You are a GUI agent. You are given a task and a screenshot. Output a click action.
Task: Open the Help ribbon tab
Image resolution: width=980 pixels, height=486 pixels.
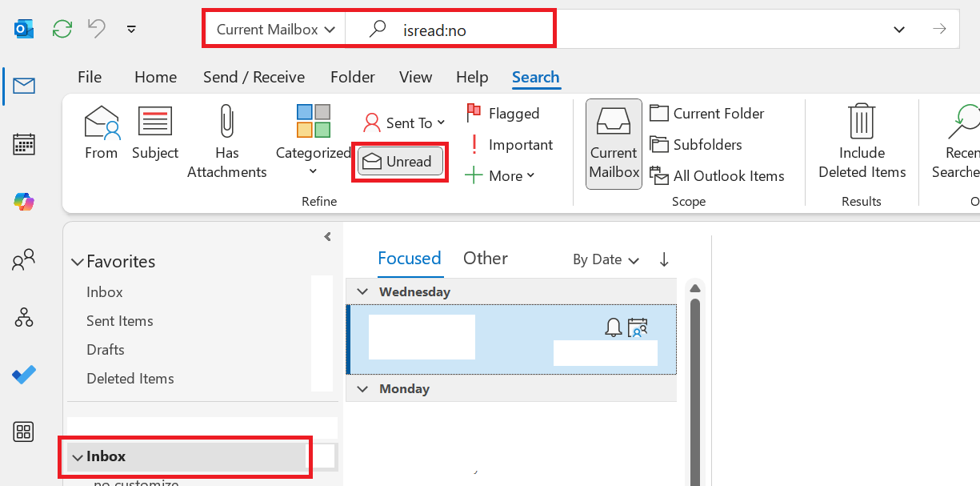[x=472, y=77]
